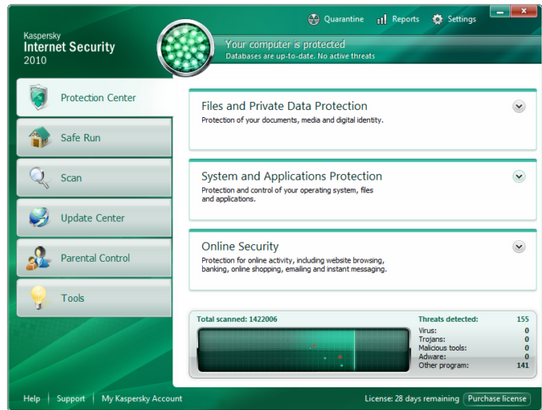This screenshot has height=410, width=542.
Task: Click the Help link
Action: [32, 399]
